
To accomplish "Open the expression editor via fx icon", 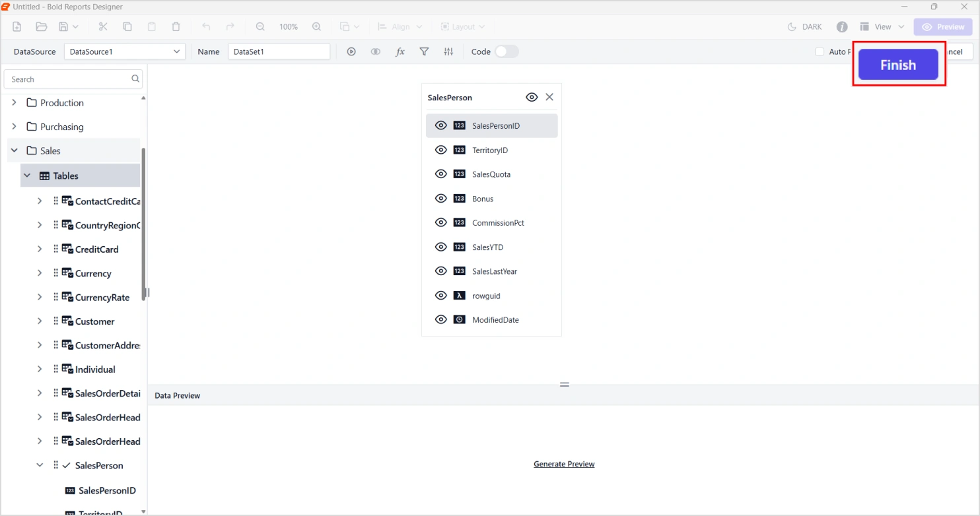I will click(400, 51).
